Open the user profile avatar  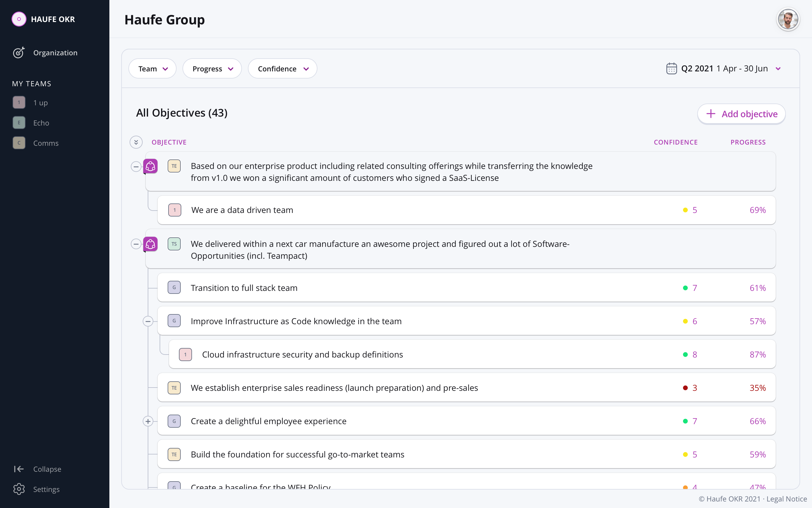(x=788, y=19)
